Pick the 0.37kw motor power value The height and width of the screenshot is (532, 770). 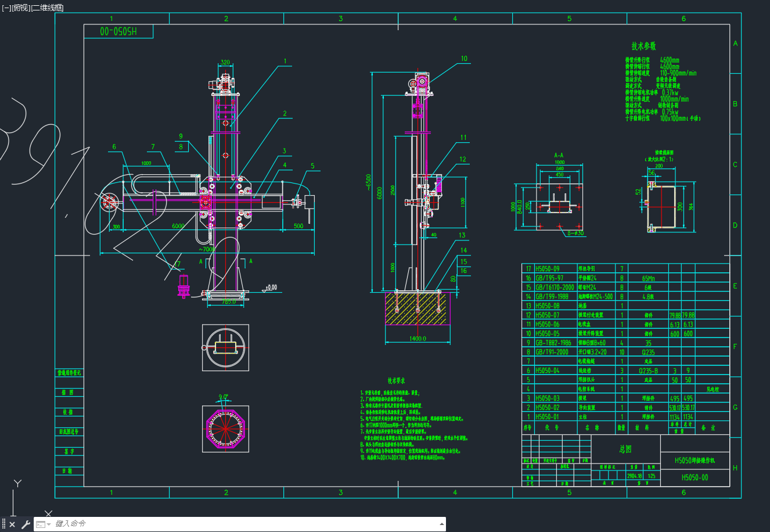point(670,92)
